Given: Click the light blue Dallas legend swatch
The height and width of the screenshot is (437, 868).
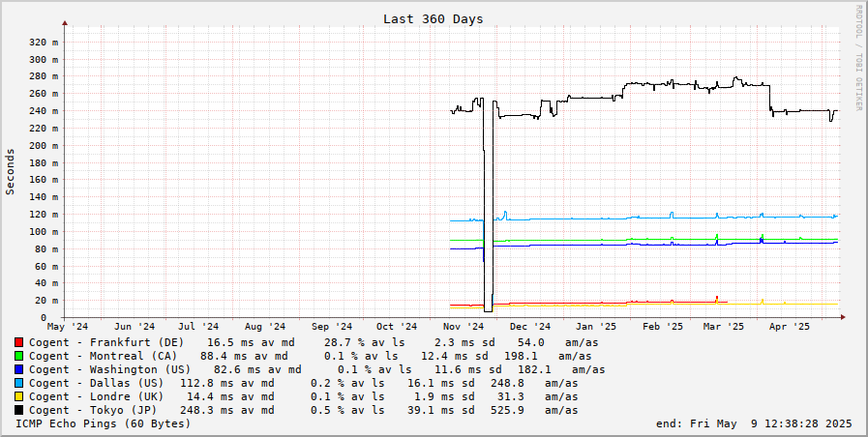Looking at the screenshot, I should click(18, 384).
